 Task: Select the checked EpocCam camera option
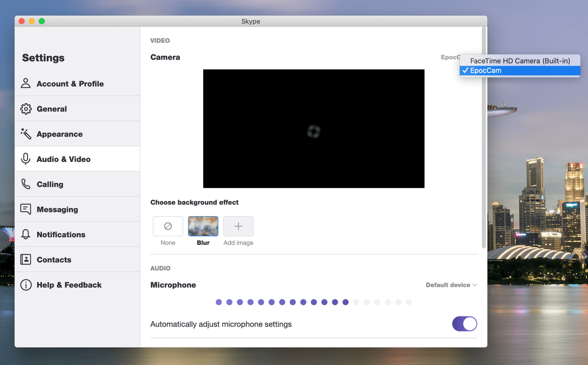(520, 70)
